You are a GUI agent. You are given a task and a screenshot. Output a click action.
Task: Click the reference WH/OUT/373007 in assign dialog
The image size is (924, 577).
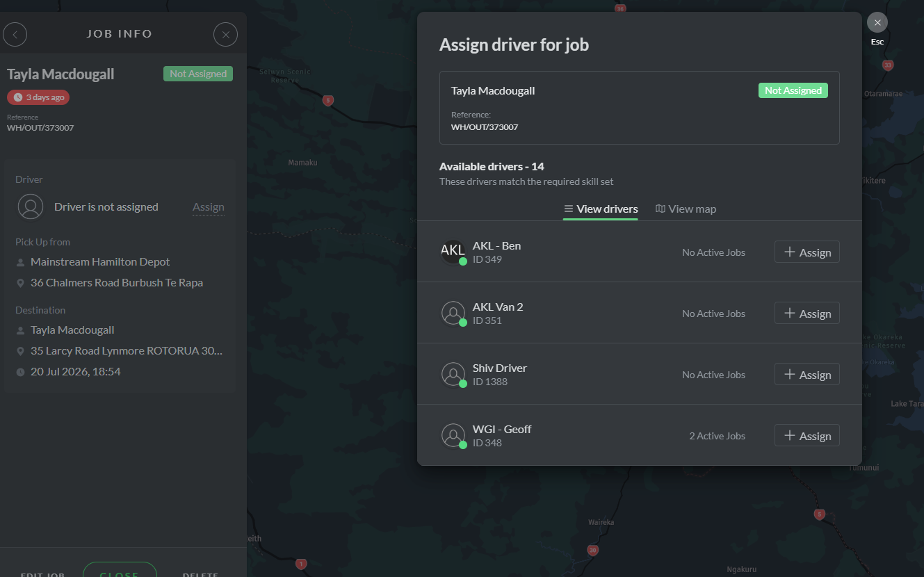click(485, 127)
